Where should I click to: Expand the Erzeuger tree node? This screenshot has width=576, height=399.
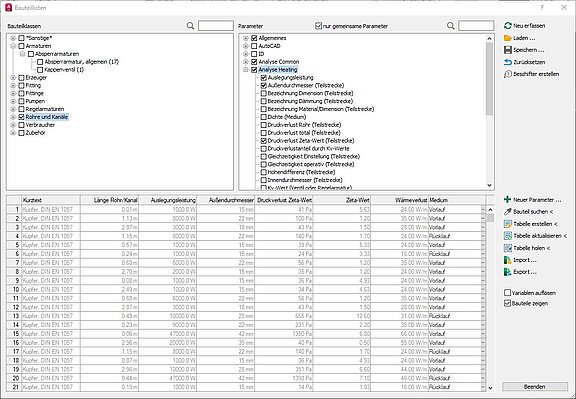(13, 78)
